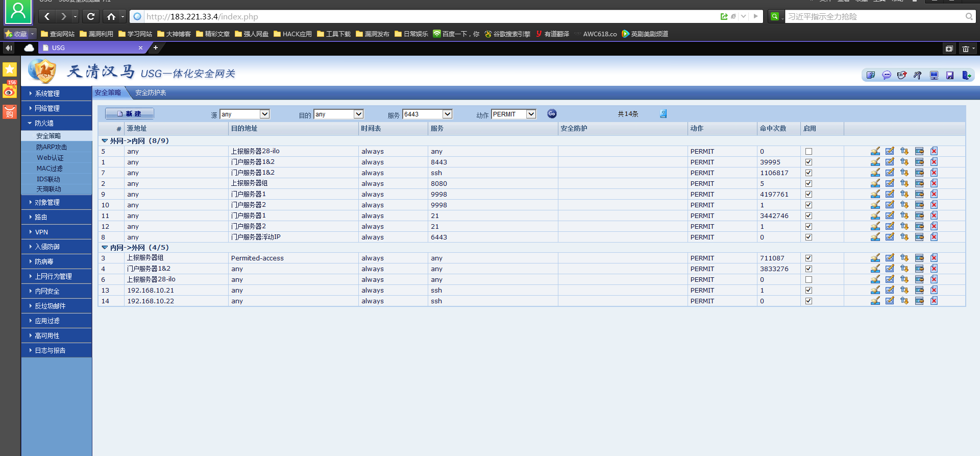Insert rule at rule 2 with service 8080
Image resolution: width=980 pixels, height=456 pixels.
click(x=919, y=183)
